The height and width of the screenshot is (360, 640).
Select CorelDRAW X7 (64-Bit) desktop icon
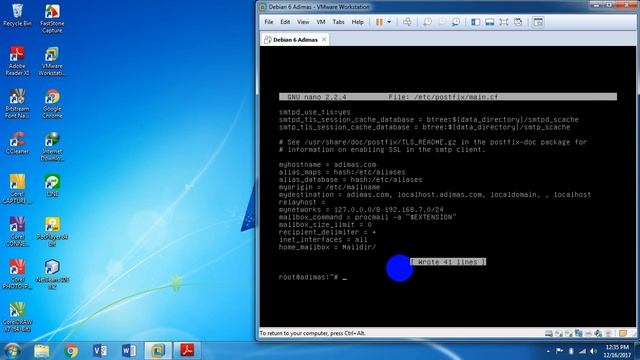tap(17, 317)
